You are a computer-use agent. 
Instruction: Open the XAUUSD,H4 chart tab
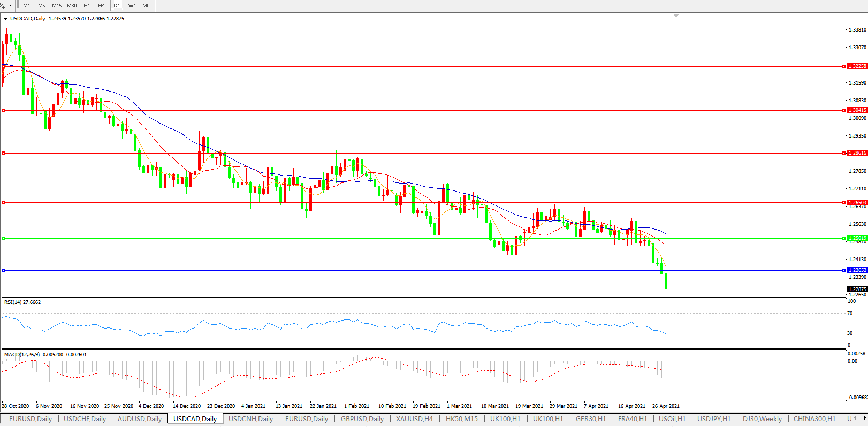click(414, 419)
